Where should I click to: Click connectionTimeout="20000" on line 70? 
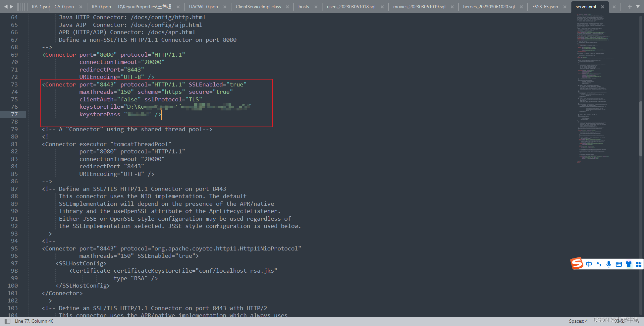pyautogui.click(x=122, y=62)
